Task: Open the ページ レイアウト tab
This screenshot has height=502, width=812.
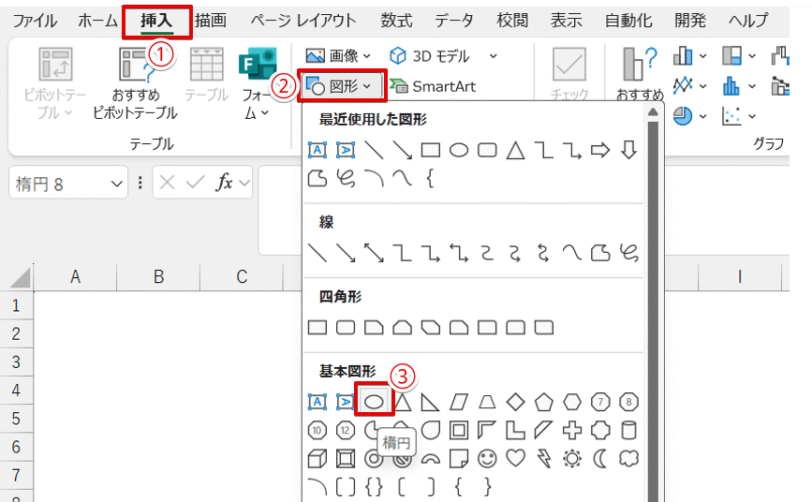Action: click(x=303, y=21)
